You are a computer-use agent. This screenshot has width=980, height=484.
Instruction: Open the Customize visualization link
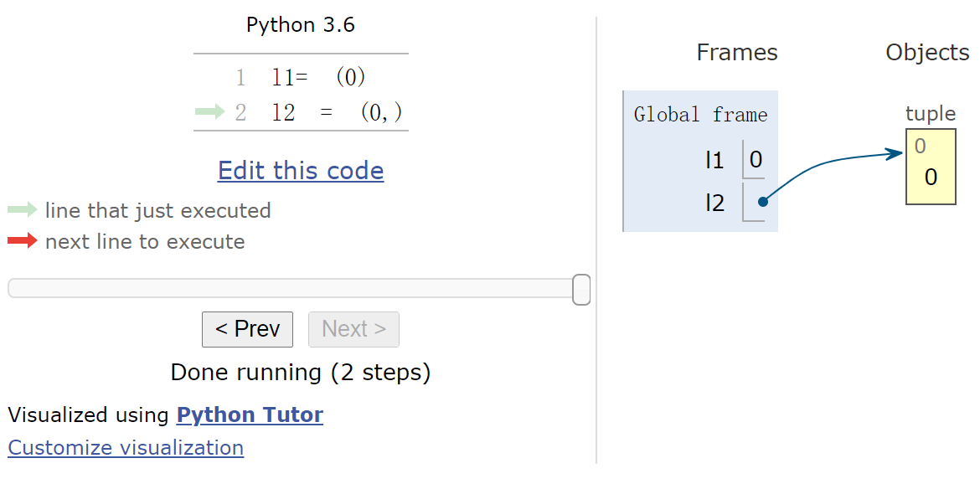126,448
